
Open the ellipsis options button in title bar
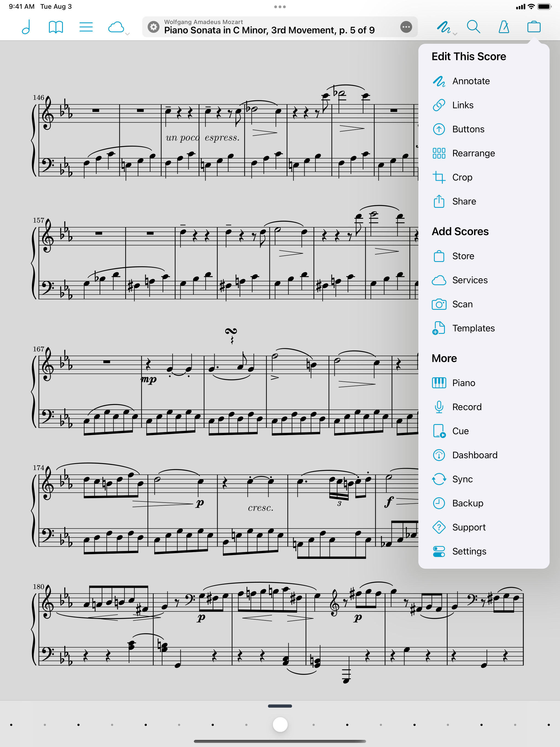(x=406, y=27)
